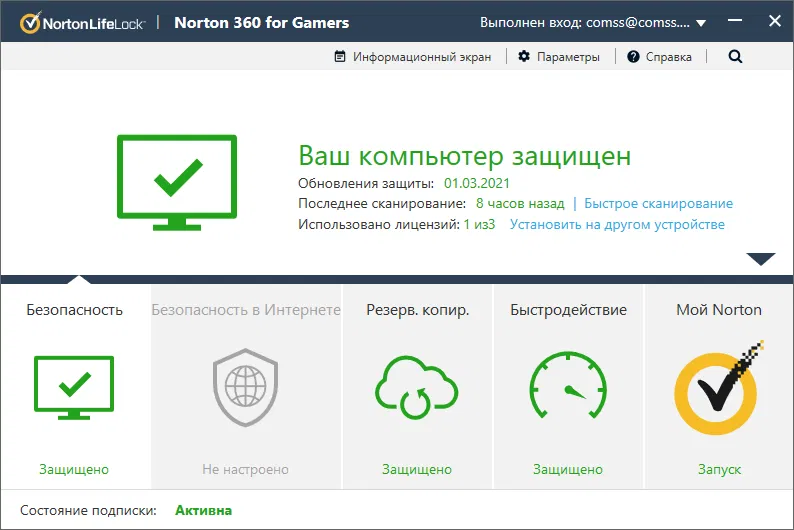Screen dimensions: 794x530
Task: Click the 'Norton 360 for Gamers' title
Action: coord(262,23)
